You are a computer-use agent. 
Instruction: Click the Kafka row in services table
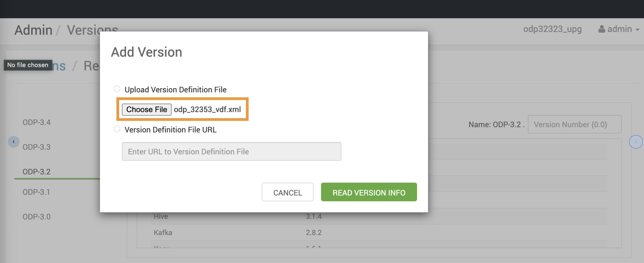coord(163,233)
